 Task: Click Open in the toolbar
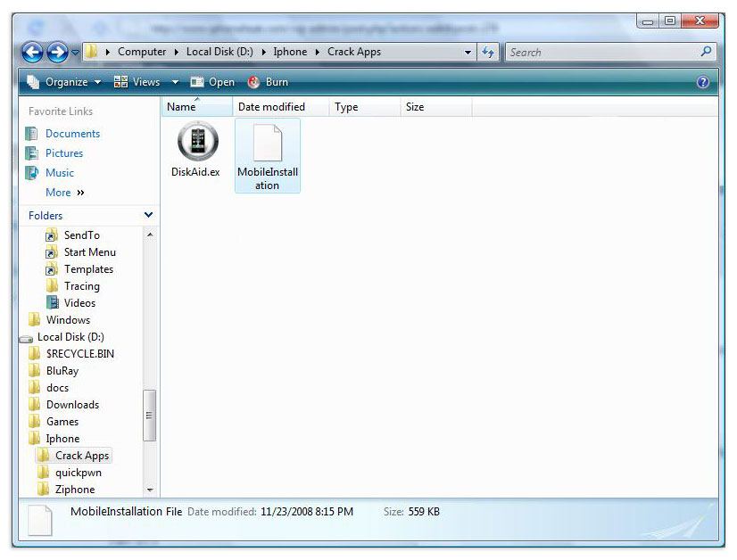point(212,82)
